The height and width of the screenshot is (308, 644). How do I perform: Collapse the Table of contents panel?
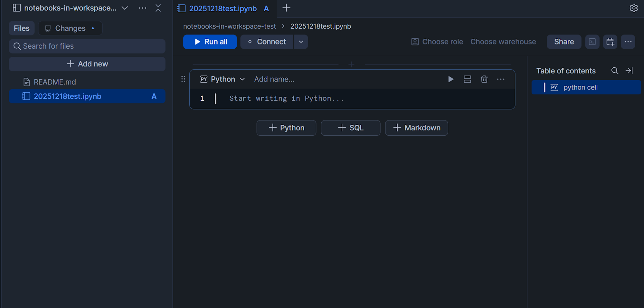pos(629,71)
